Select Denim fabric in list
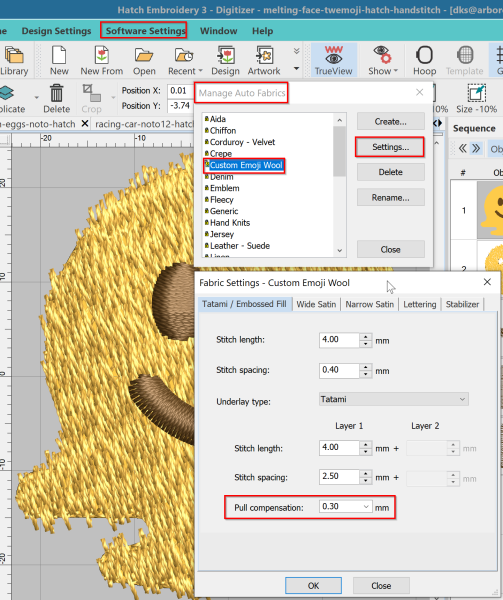The height and width of the screenshot is (600, 503). click(x=221, y=177)
